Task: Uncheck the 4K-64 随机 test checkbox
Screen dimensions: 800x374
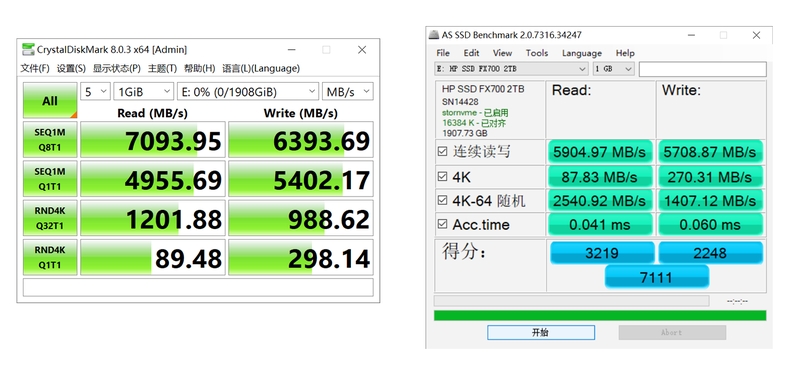Action: tap(443, 201)
